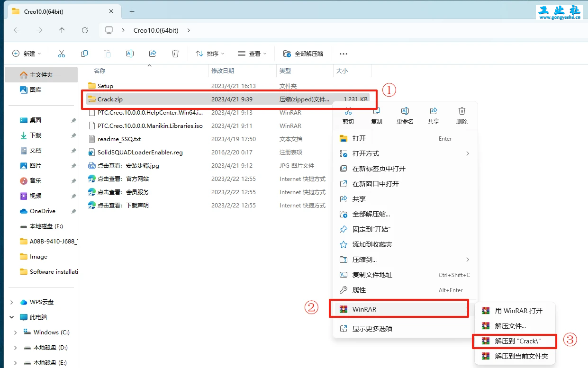Choose 显示更多选项

[405, 329]
